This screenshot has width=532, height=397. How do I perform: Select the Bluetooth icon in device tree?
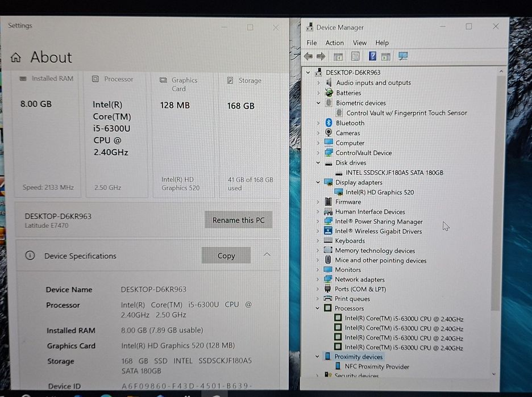(329, 123)
